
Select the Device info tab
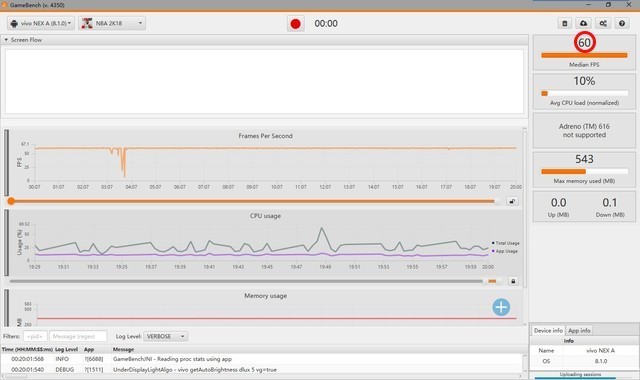click(x=548, y=331)
